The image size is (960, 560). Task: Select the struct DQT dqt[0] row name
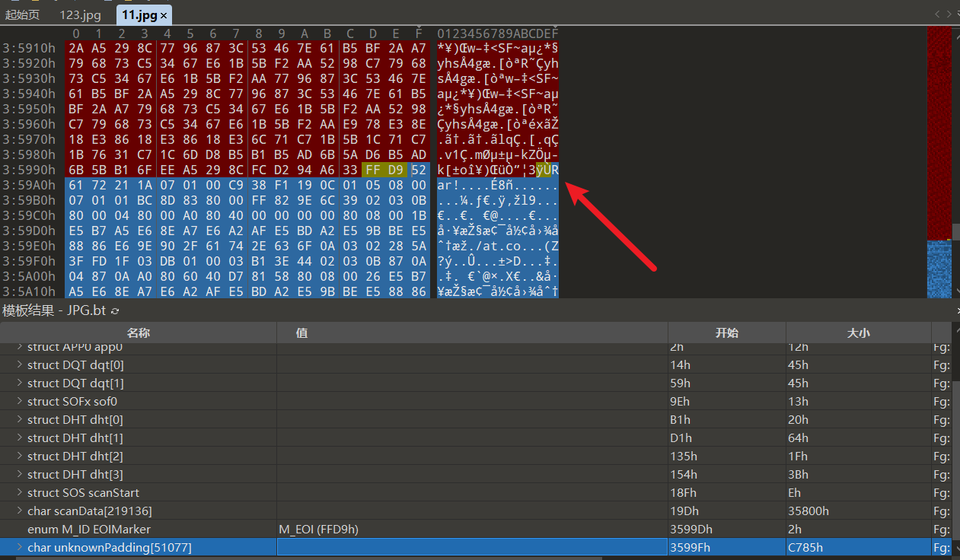point(75,364)
